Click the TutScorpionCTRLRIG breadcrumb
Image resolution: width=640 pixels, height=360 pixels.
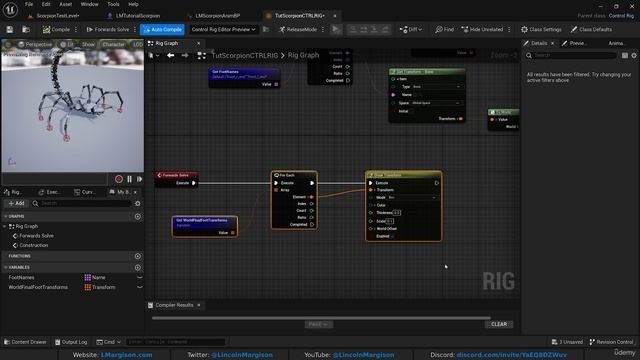tap(244, 55)
